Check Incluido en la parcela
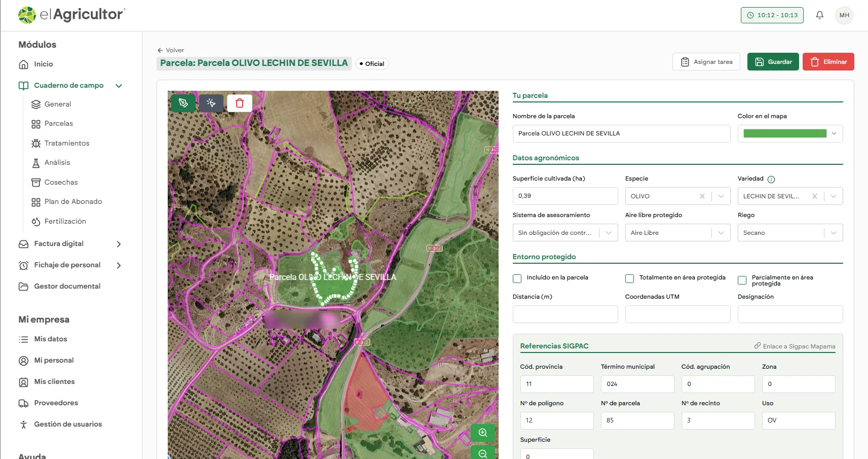This screenshot has width=868, height=459. [517, 278]
